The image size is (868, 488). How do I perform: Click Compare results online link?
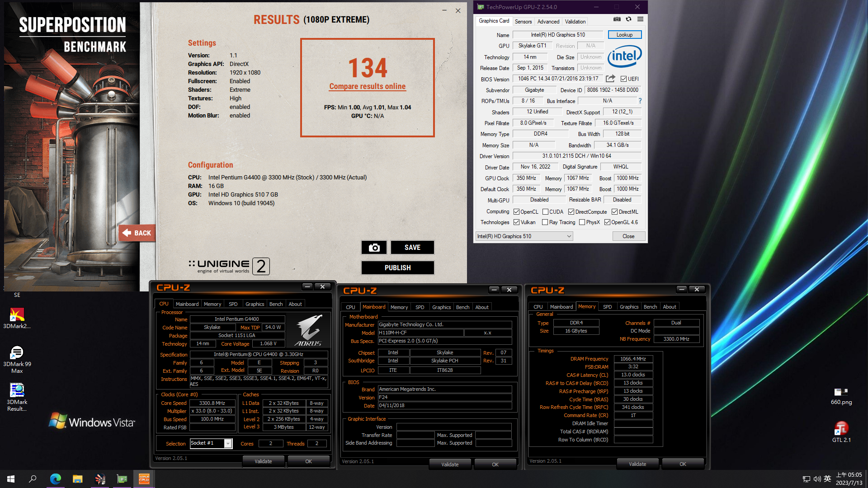[367, 86]
